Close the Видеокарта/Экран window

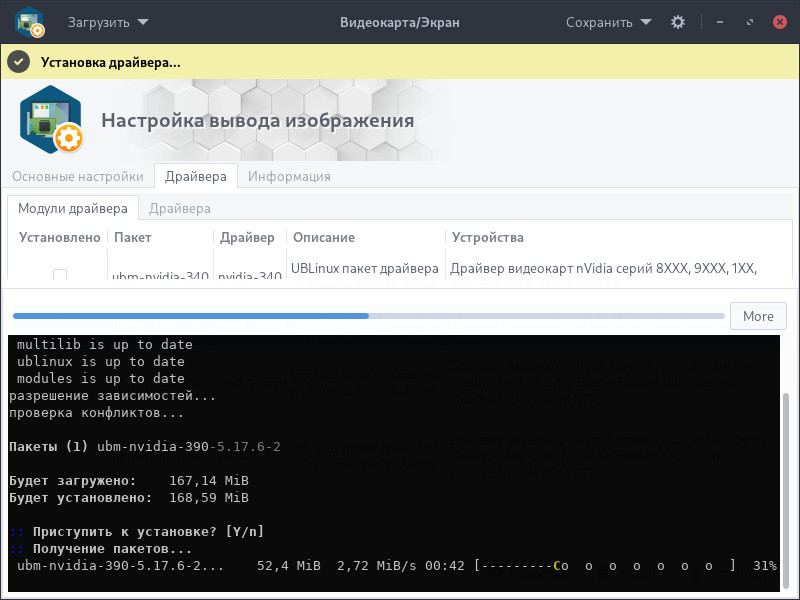[x=777, y=22]
